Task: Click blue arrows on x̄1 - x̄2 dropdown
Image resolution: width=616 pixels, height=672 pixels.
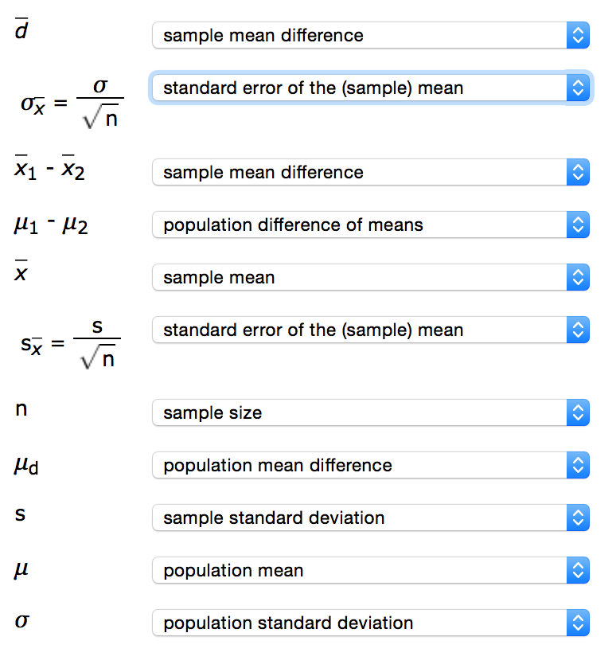Action: click(x=579, y=172)
